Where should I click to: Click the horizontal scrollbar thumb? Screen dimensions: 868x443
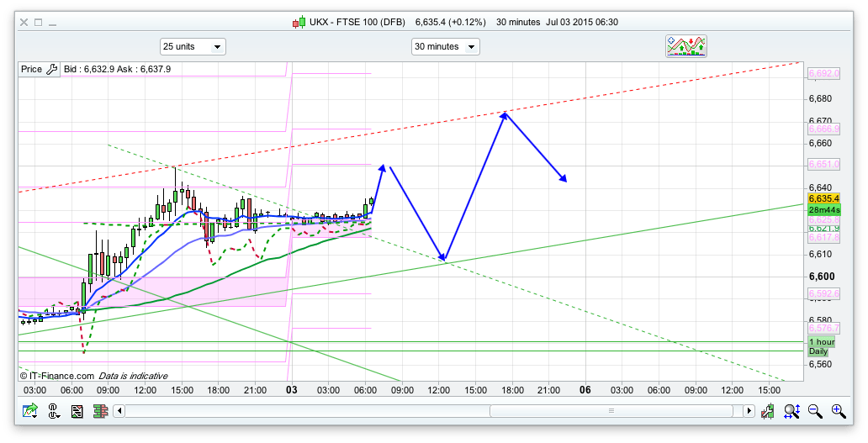(x=611, y=411)
